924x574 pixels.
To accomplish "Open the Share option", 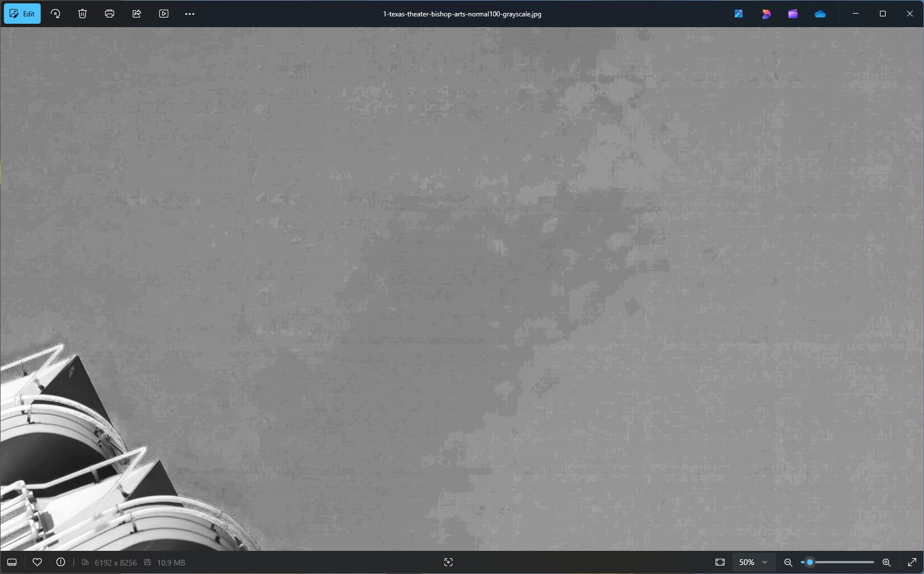I will pyautogui.click(x=137, y=14).
